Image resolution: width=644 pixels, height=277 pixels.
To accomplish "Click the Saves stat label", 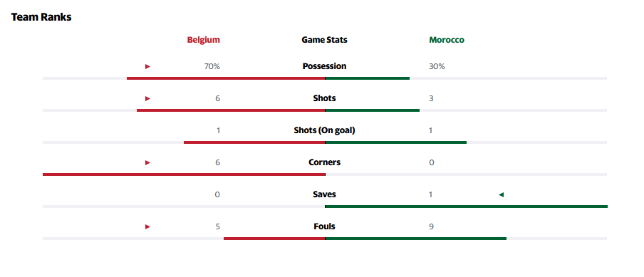I will [x=324, y=194].
